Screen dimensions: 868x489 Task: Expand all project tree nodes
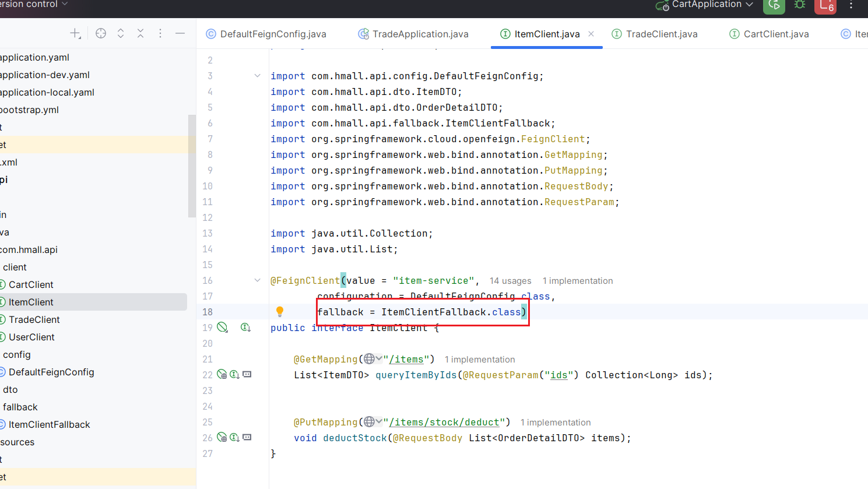(121, 34)
